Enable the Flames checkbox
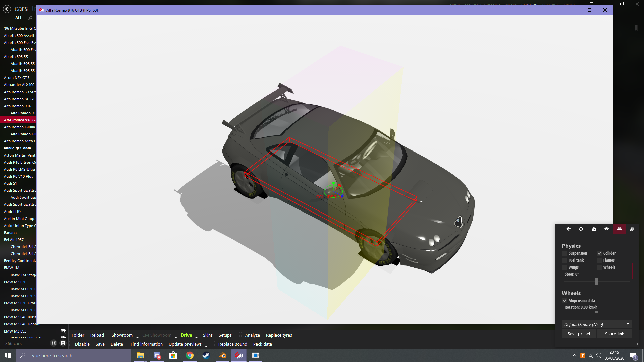 [599, 260]
